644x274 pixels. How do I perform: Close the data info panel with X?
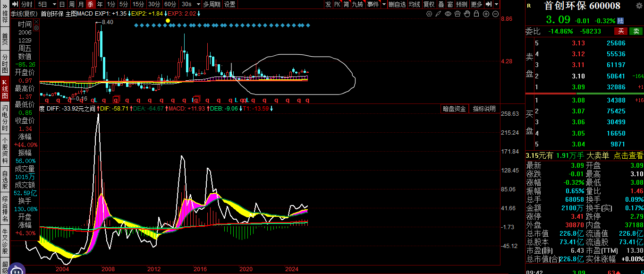[36, 21]
